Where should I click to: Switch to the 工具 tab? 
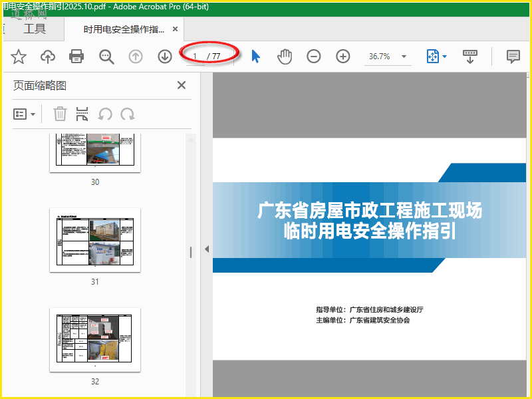click(x=35, y=29)
